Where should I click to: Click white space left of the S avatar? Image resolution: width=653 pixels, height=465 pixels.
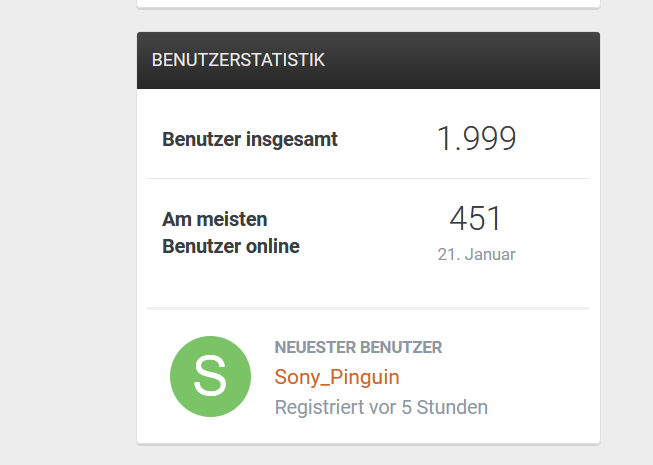point(155,376)
